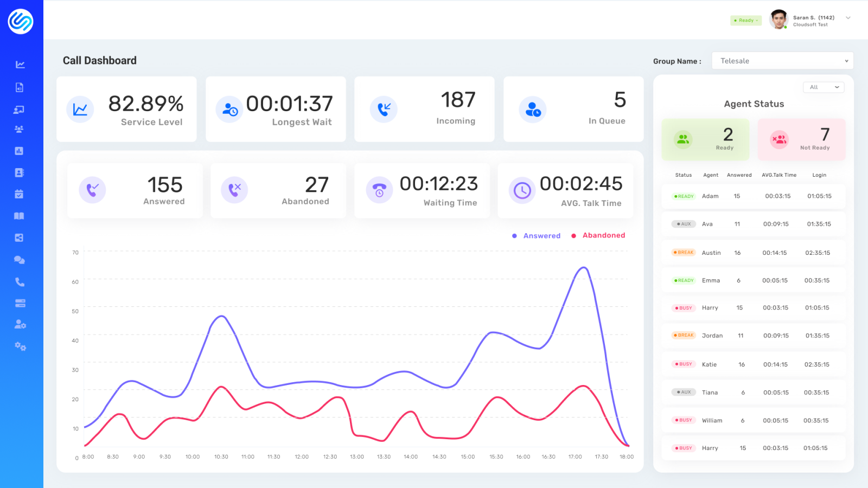
Task: Click the Share icon in the sidebar
Action: click(x=20, y=237)
